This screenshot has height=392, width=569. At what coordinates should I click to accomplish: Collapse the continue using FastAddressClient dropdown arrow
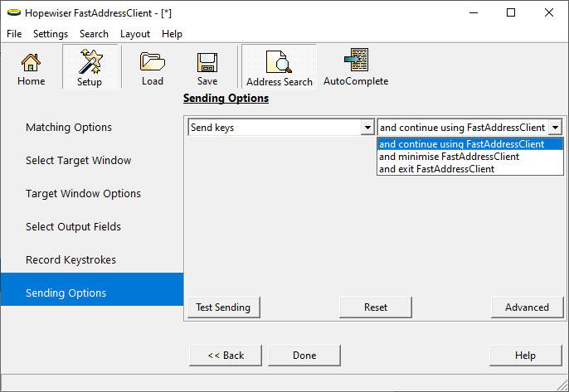tap(555, 128)
